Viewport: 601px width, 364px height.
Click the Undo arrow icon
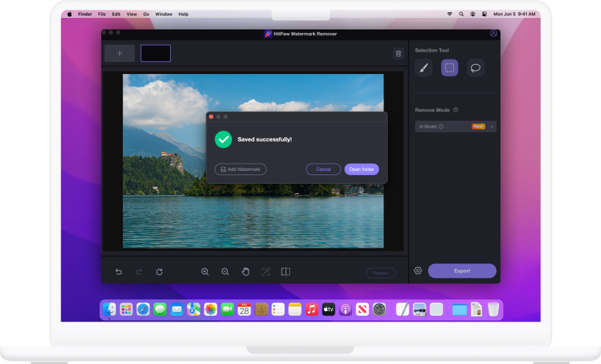(x=118, y=272)
